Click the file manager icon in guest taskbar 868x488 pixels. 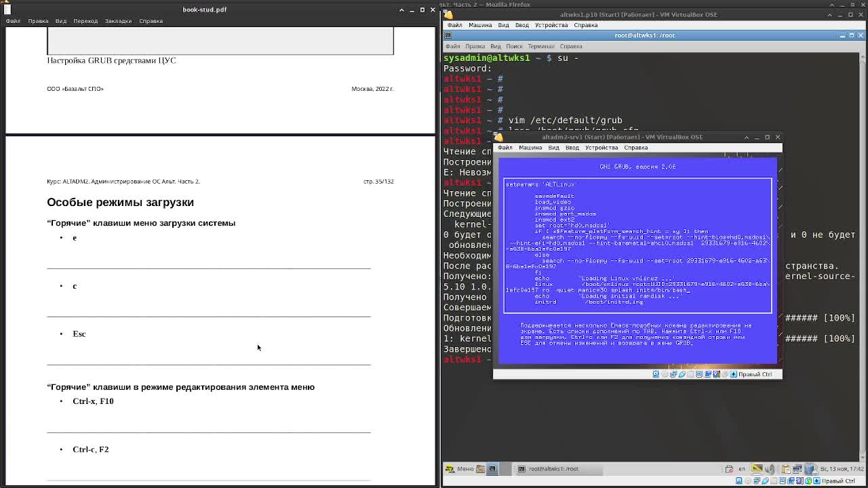481,469
